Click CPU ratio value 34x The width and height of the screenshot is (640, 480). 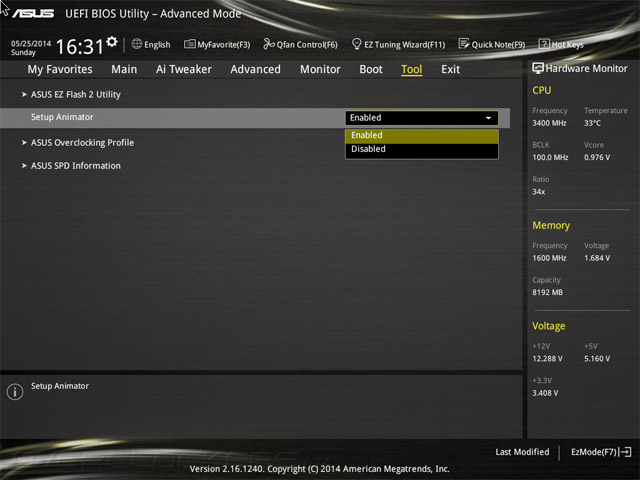pos(539,191)
